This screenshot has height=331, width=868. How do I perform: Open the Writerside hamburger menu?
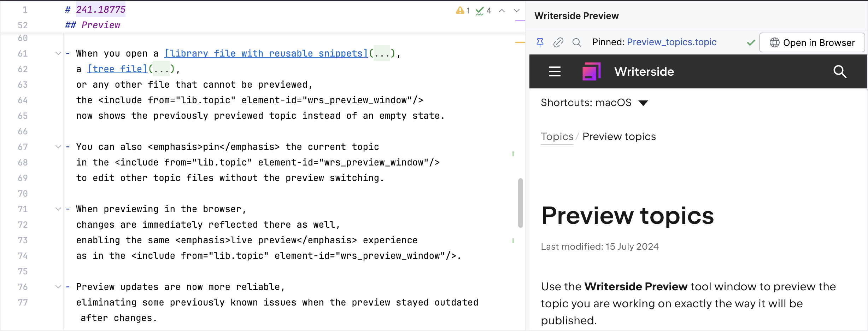point(555,71)
